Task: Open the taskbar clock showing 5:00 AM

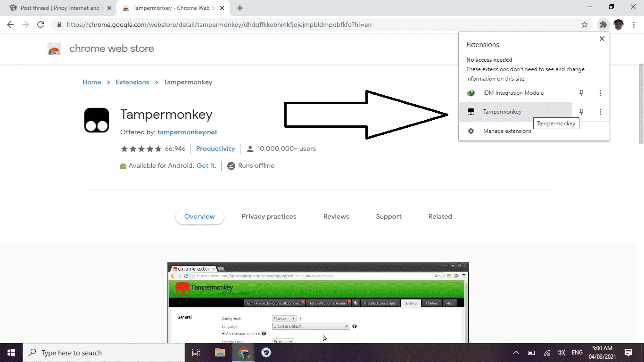Action: click(602, 353)
